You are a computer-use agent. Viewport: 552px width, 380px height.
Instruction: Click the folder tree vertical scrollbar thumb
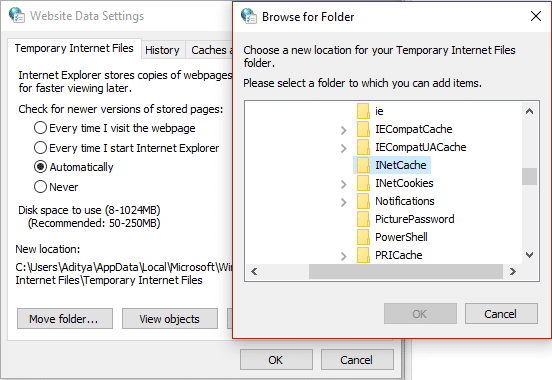point(529,176)
